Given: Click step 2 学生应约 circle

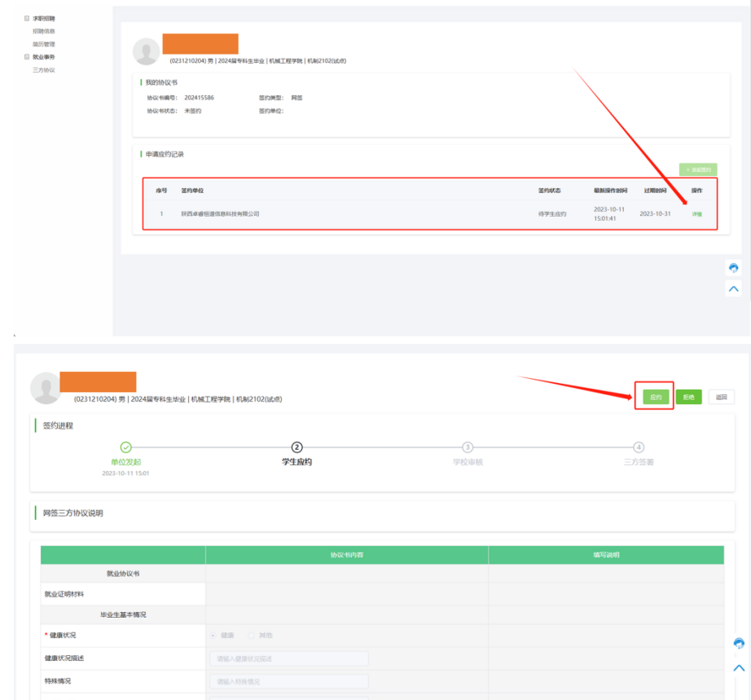Looking at the screenshot, I should pyautogui.click(x=297, y=447).
